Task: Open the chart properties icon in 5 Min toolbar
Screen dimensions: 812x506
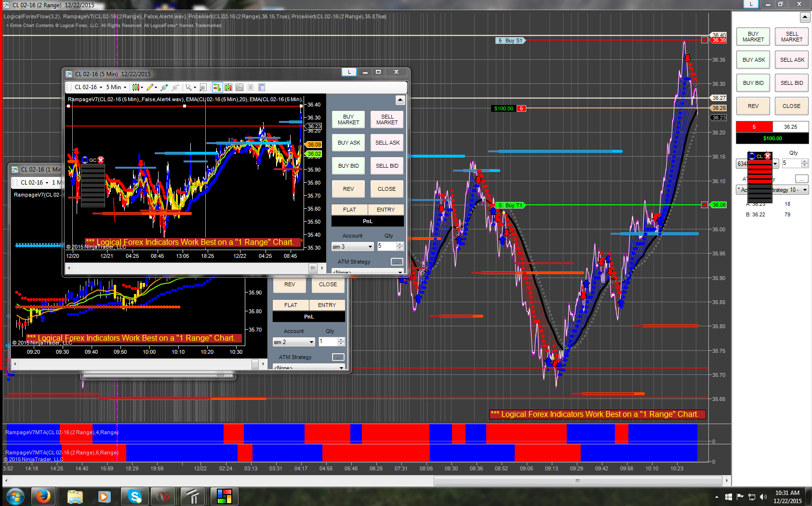Action: 262,87
